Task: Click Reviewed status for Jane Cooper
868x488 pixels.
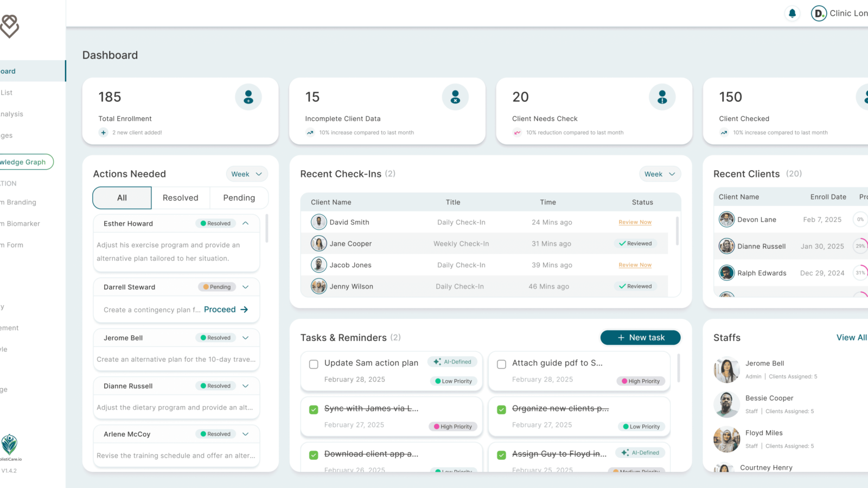Action: [x=635, y=243]
